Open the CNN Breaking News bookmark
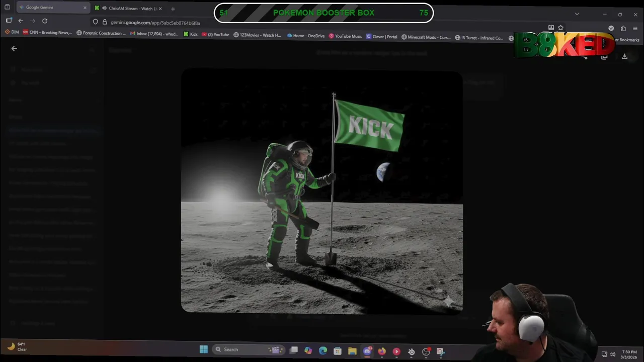This screenshot has width=644, height=362. click(x=47, y=32)
